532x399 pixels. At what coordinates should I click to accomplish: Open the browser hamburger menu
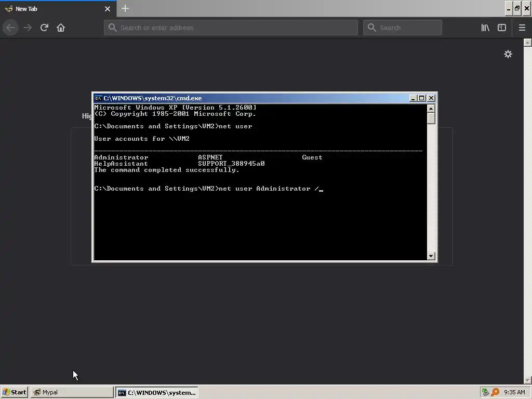coord(522,28)
